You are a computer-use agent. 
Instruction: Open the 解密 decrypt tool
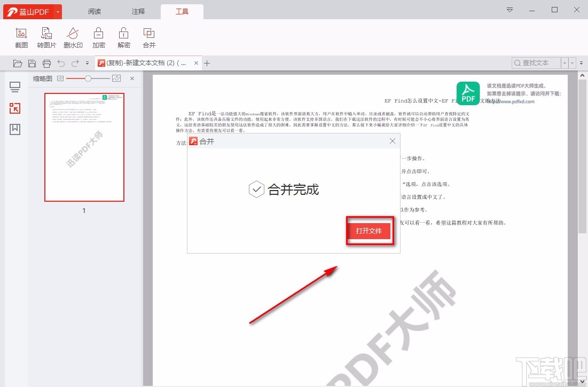point(124,38)
